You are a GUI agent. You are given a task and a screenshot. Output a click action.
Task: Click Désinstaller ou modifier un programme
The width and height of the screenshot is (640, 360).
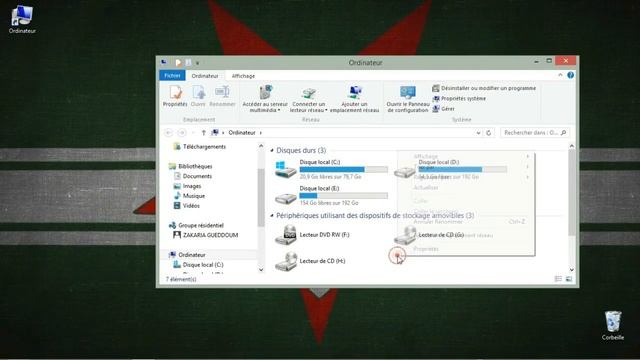coord(484,88)
